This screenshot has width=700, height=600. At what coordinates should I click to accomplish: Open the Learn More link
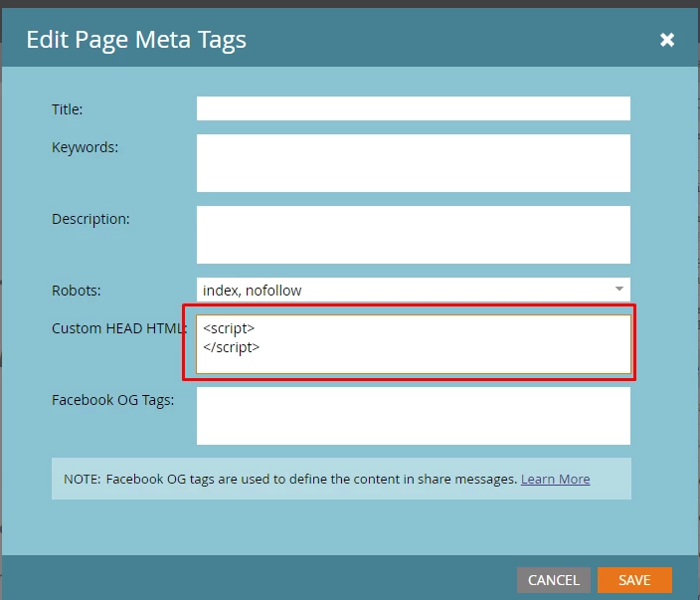point(556,479)
